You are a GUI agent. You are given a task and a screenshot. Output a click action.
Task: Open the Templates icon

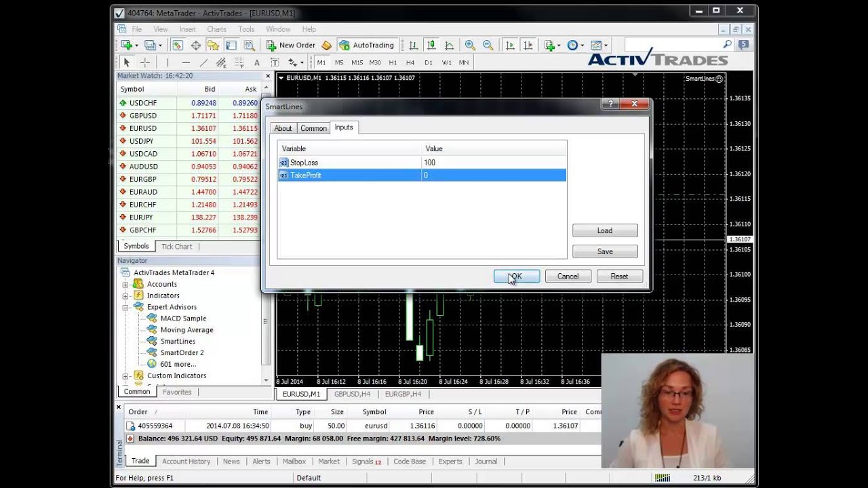[x=596, y=45]
